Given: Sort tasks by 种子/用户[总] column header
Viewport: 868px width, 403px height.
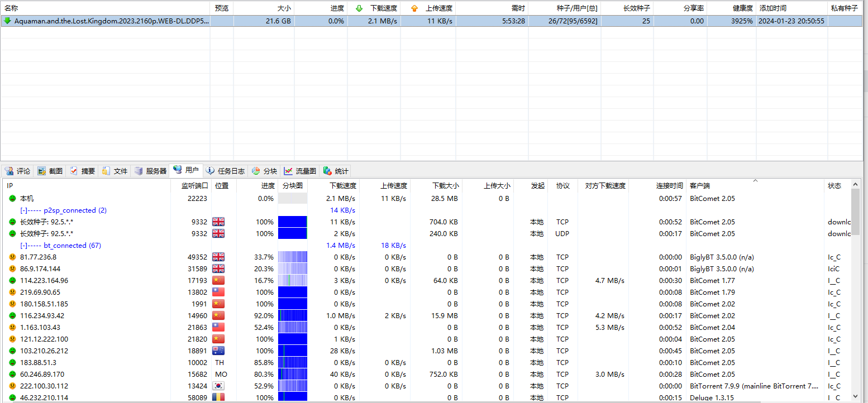Looking at the screenshot, I should click(565, 8).
